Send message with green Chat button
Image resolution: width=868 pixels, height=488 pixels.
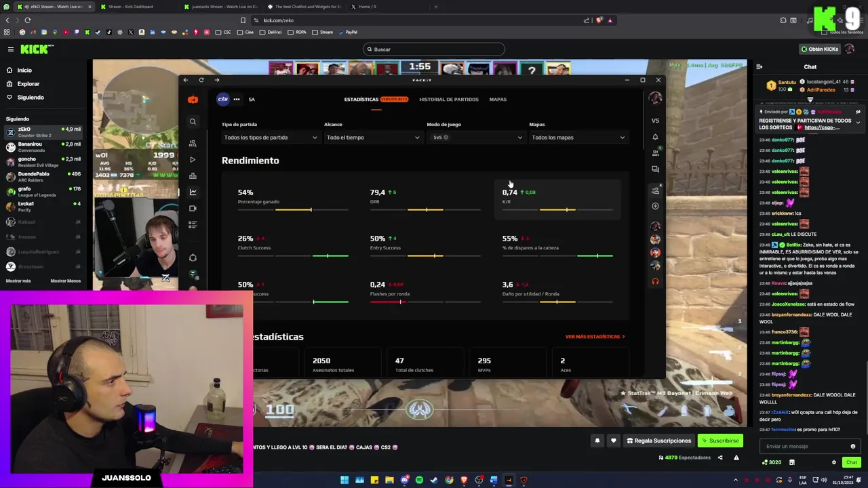coord(852,462)
